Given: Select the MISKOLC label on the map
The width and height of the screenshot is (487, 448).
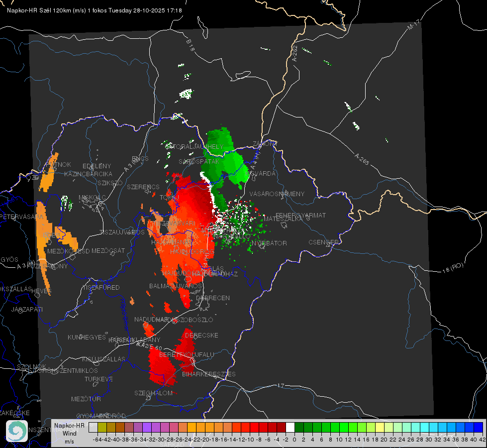Looking at the screenshot, I should [92, 198].
